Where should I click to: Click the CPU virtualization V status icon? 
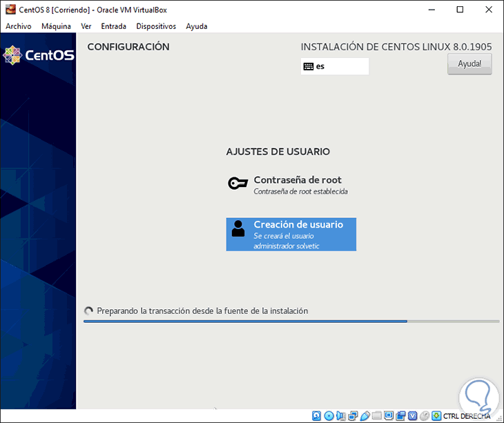(x=412, y=416)
